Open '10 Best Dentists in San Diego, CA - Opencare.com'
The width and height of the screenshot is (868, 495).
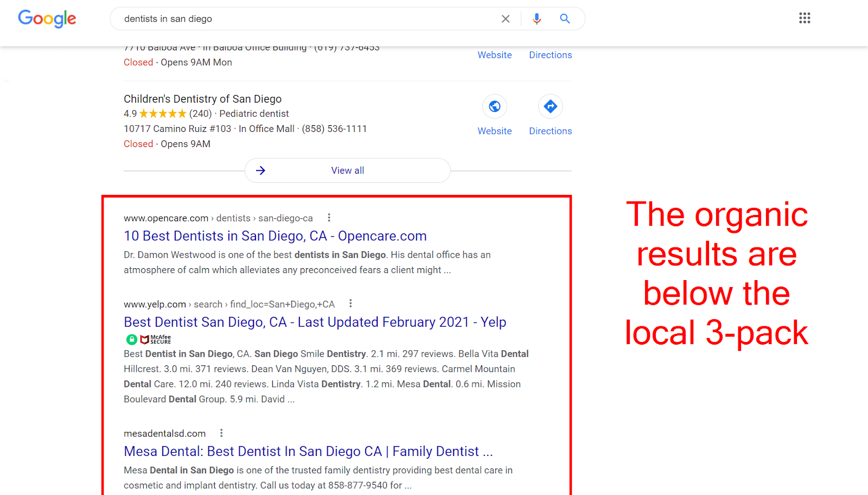pyautogui.click(x=275, y=236)
